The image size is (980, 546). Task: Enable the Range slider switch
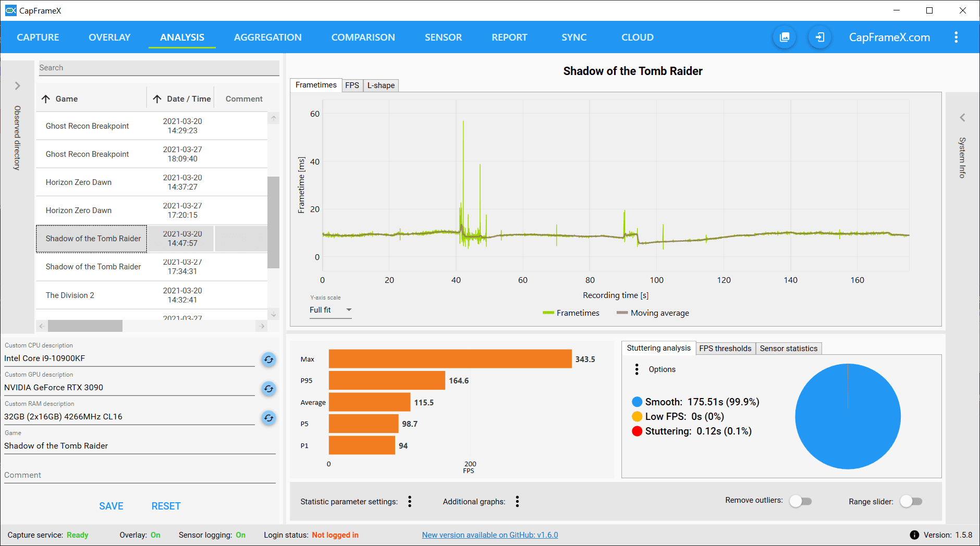[911, 501]
